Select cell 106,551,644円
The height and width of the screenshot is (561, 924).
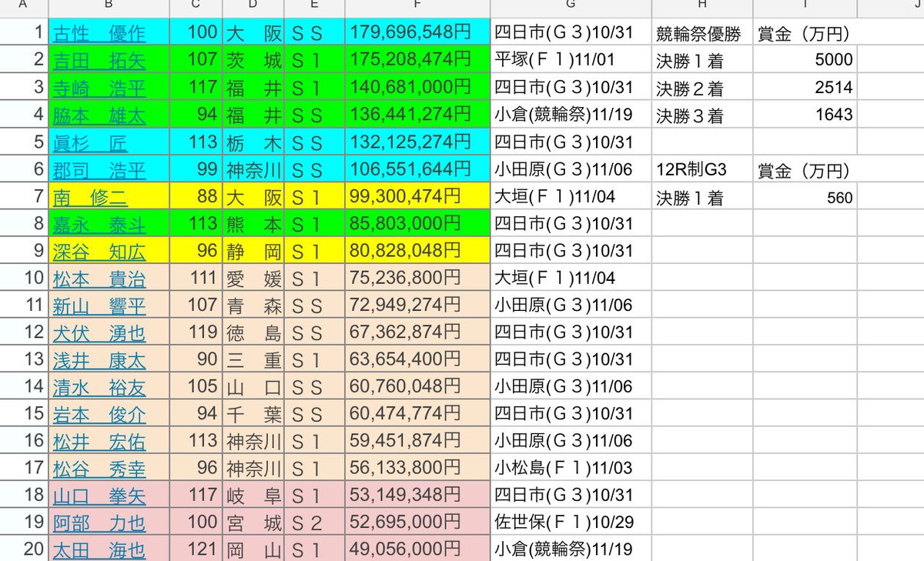click(x=417, y=169)
